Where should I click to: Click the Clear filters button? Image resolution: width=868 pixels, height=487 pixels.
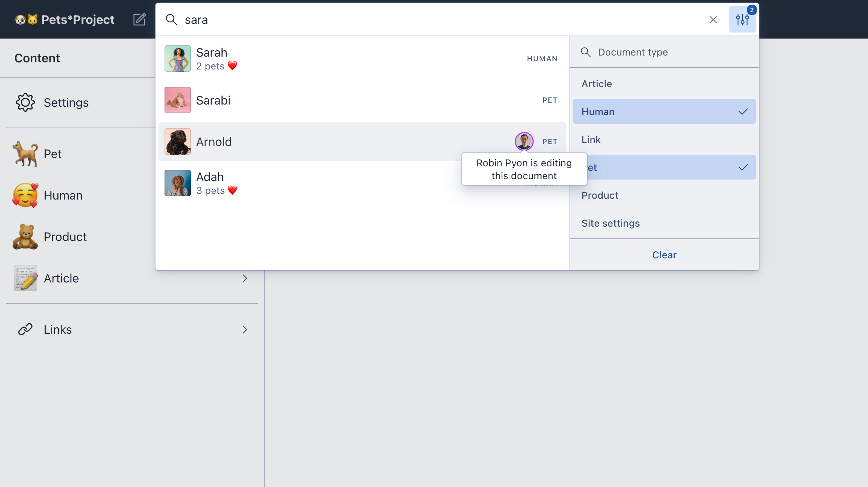point(664,255)
